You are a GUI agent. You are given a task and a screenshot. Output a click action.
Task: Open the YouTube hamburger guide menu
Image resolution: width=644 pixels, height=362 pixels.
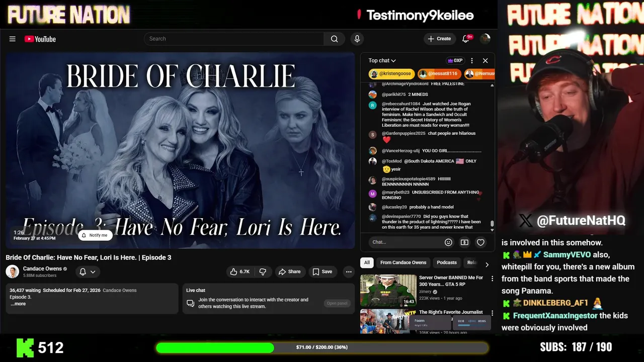pyautogui.click(x=13, y=39)
